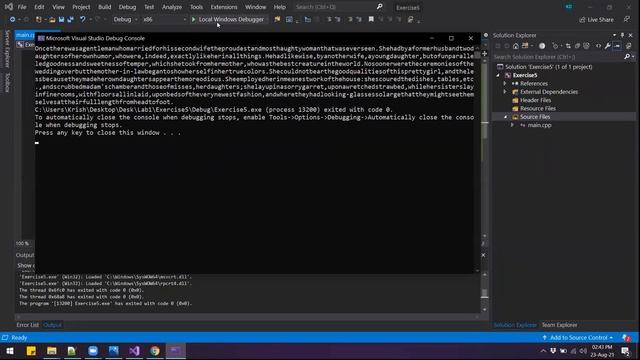Click the Ready status bar text

pos(19,338)
